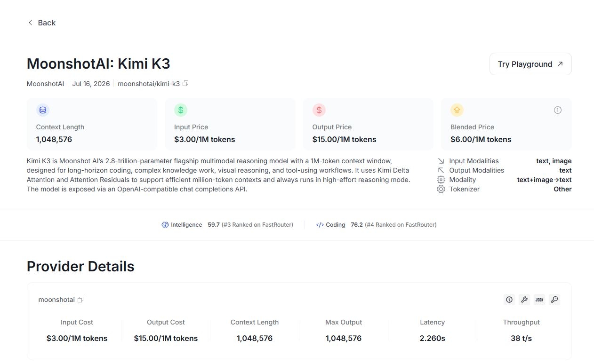
Task: Click the "#3 Ranked on FastRouter" text
Action: 257,225
